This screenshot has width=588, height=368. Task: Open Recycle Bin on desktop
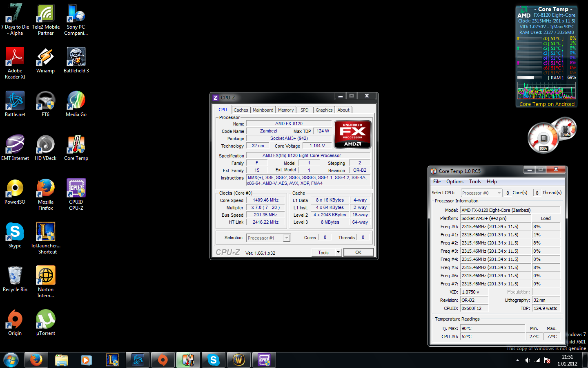15,279
